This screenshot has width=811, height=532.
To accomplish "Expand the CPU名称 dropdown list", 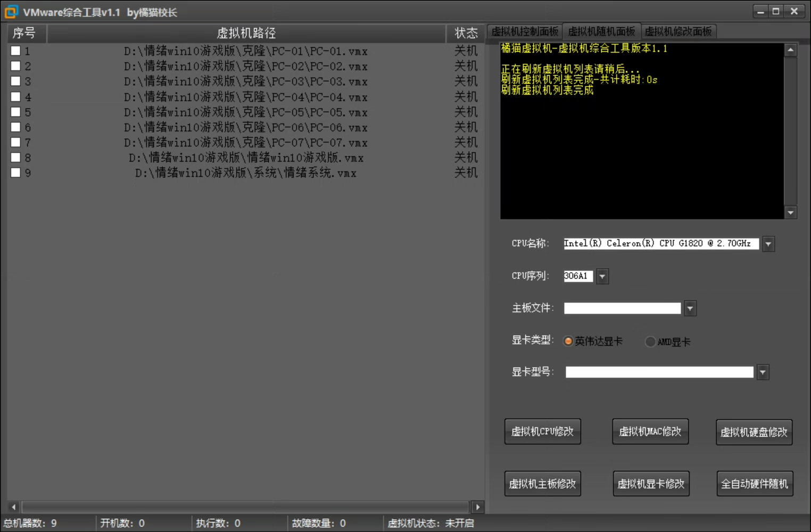I will tap(768, 244).
